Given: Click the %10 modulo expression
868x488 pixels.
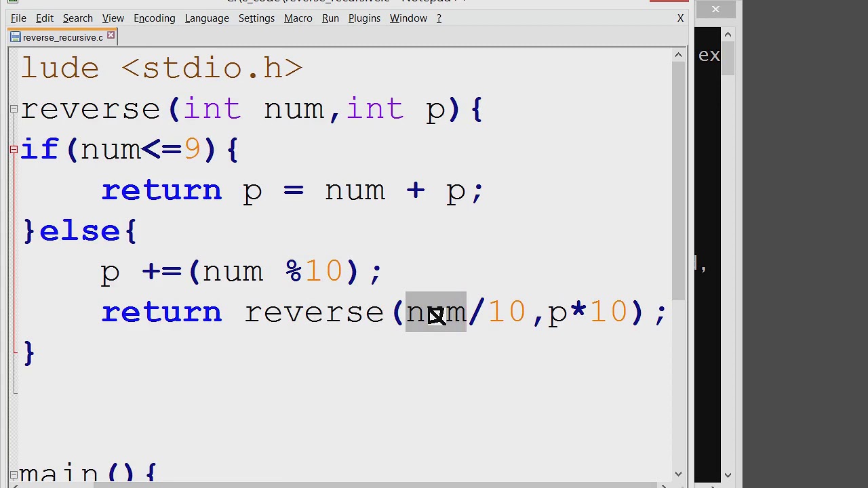Looking at the screenshot, I should pos(314,271).
